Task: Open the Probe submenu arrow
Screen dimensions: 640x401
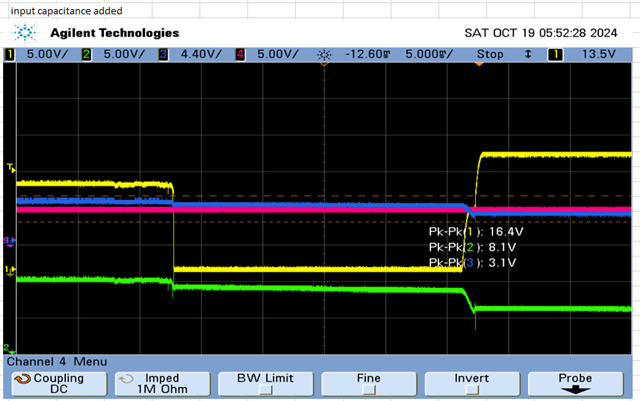Action: pyautogui.click(x=575, y=390)
